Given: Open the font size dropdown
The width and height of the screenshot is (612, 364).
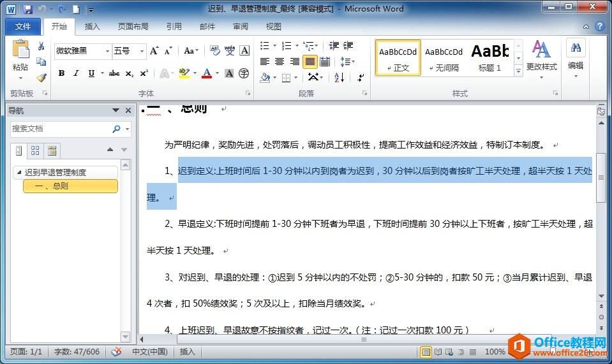Looking at the screenshot, I should [142, 51].
